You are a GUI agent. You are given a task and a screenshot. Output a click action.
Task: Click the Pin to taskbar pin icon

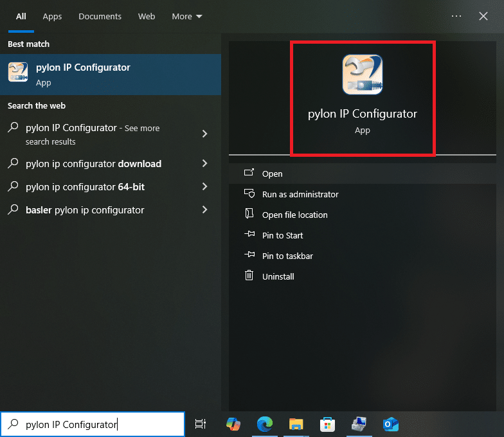coord(249,254)
